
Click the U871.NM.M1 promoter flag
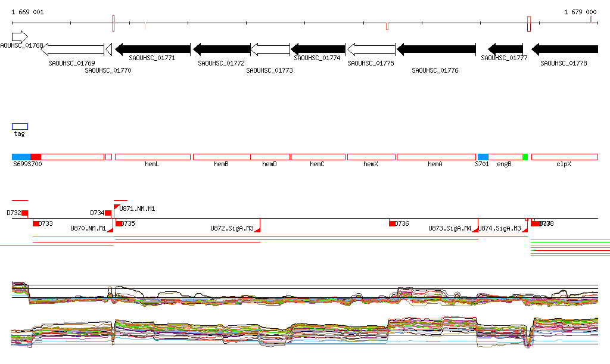tap(117, 207)
